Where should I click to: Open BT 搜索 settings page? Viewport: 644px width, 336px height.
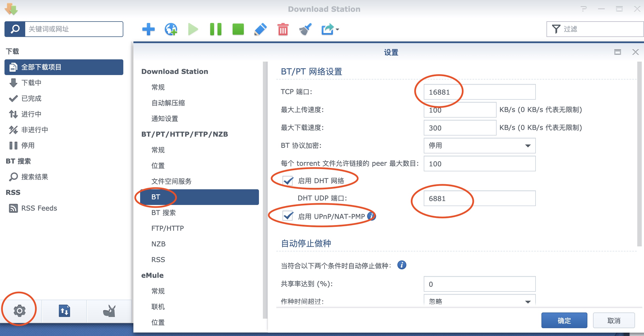pyautogui.click(x=200, y=213)
